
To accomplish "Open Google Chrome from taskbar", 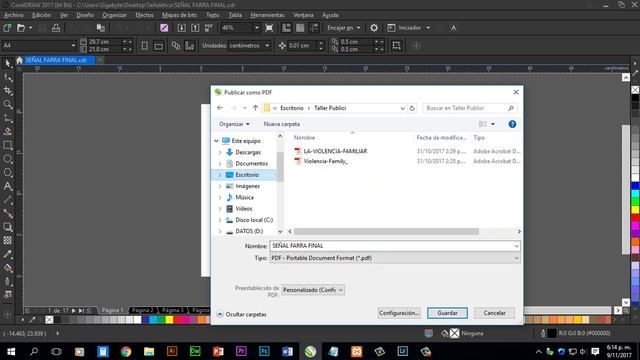I will pyautogui.click(x=126, y=351).
